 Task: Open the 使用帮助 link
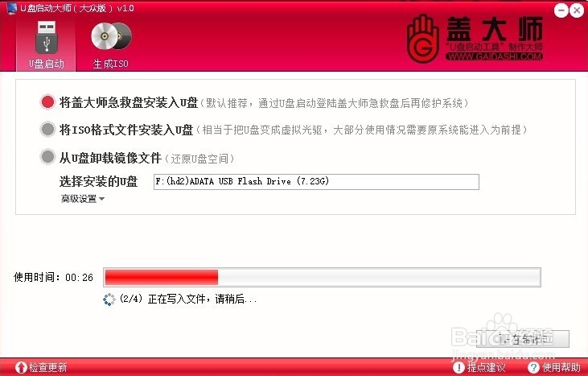tap(561, 367)
